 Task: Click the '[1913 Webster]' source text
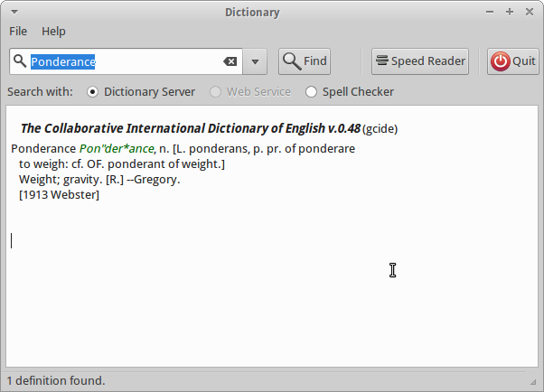click(x=59, y=194)
